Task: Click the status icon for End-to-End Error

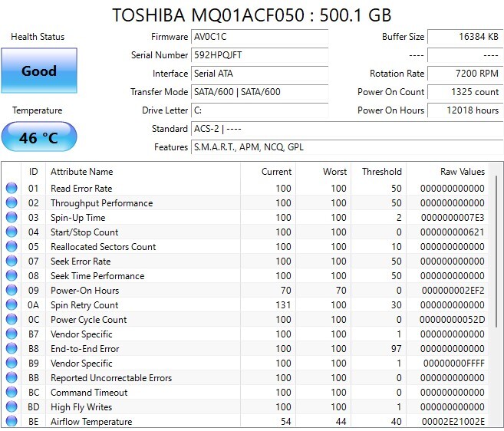Action: point(12,348)
